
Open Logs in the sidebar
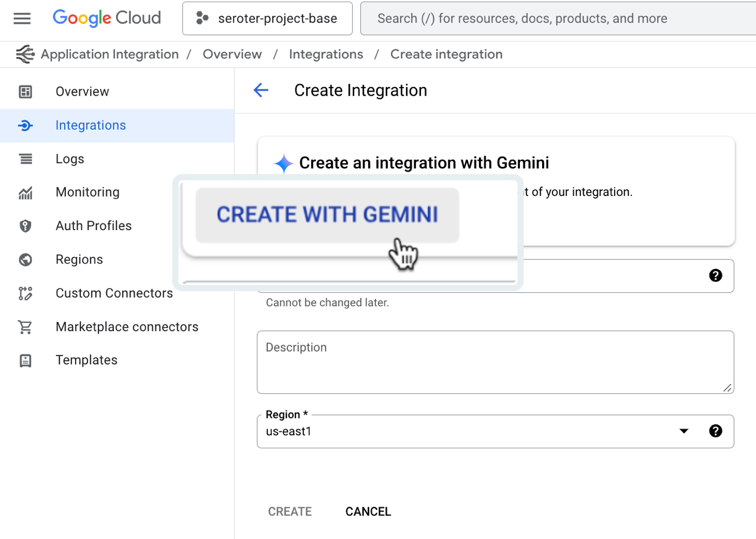click(70, 159)
